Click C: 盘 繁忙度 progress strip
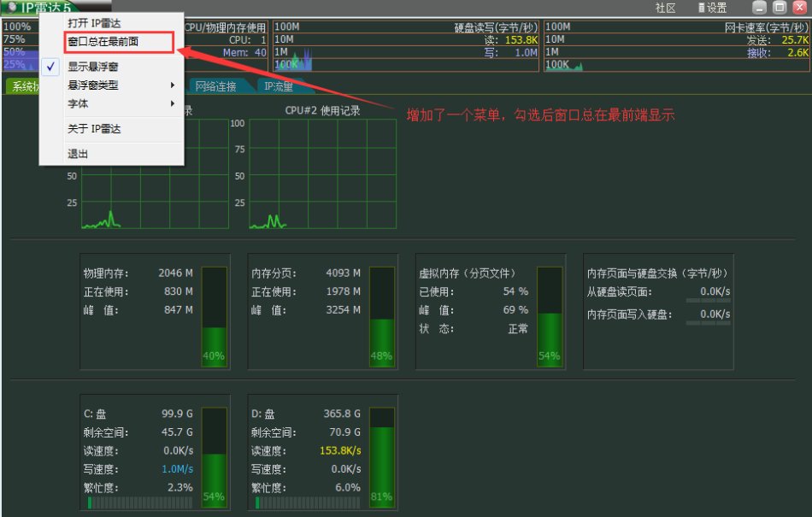Screen dimensions: 812x517 click(140, 502)
